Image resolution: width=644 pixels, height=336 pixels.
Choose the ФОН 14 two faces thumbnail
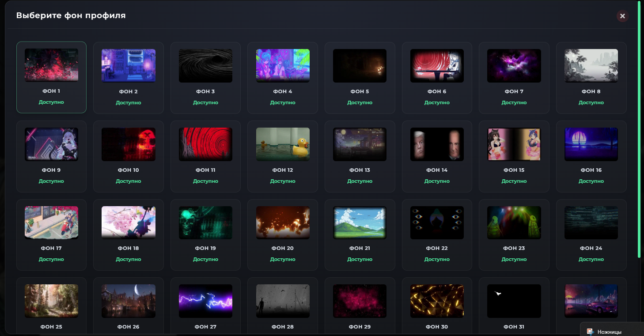point(437,144)
